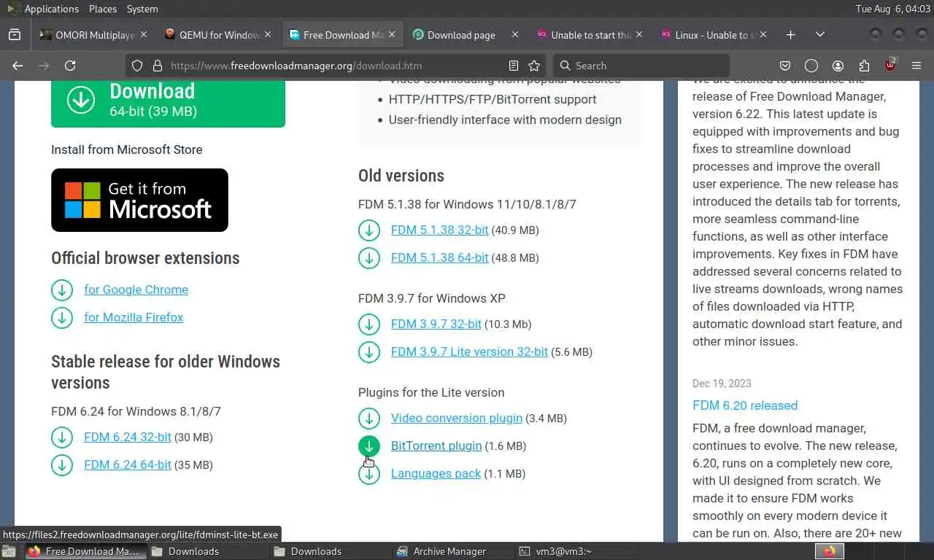Open BitTorrent plugin link
This screenshot has height=560, width=934.
tap(436, 446)
